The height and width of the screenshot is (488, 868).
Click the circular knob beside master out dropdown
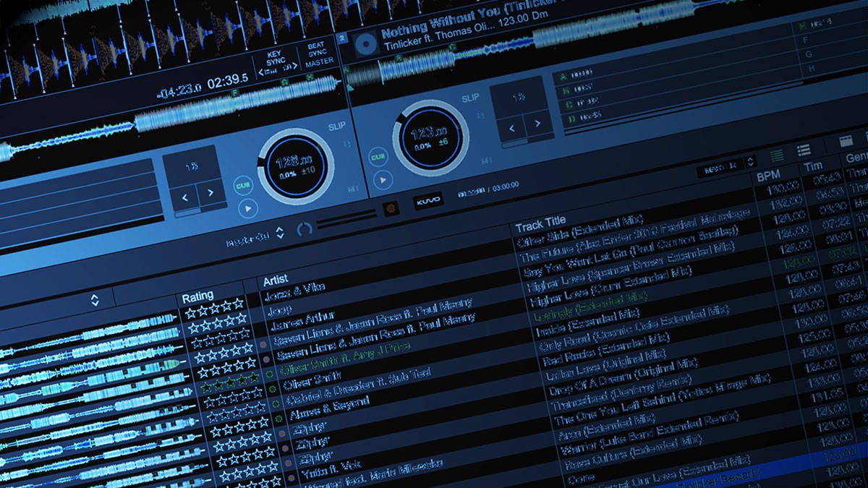click(x=305, y=229)
